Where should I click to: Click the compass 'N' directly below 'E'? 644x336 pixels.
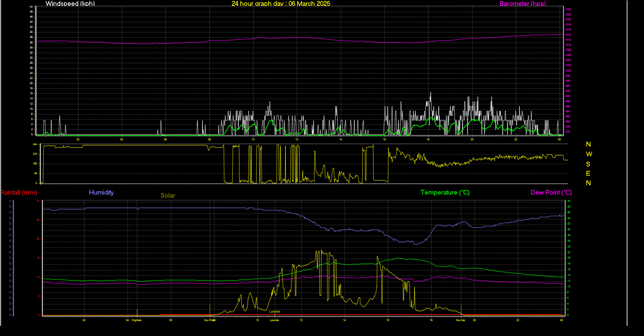click(x=588, y=183)
